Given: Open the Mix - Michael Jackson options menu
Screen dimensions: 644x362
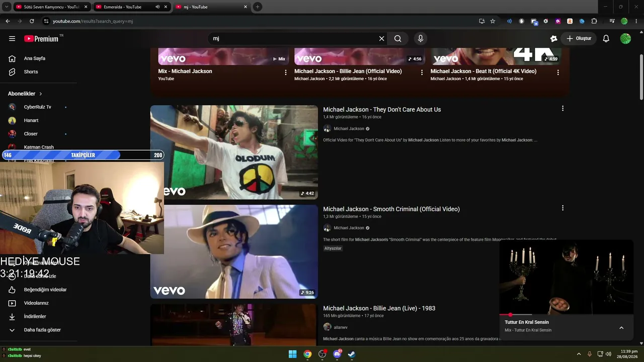Looking at the screenshot, I should tap(286, 72).
